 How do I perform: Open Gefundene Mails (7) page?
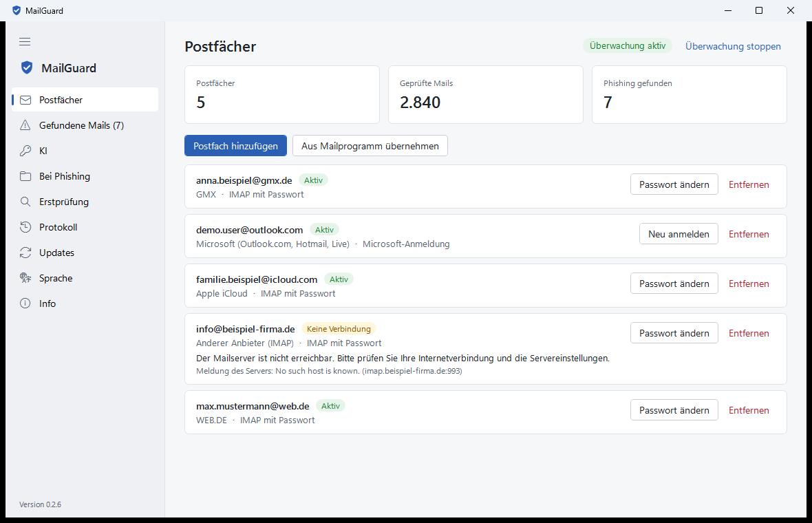(x=85, y=125)
